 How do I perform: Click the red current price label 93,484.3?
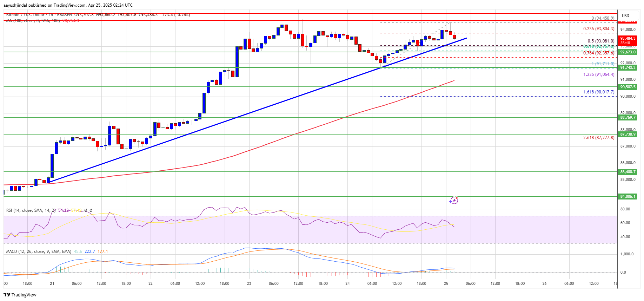(628, 38)
